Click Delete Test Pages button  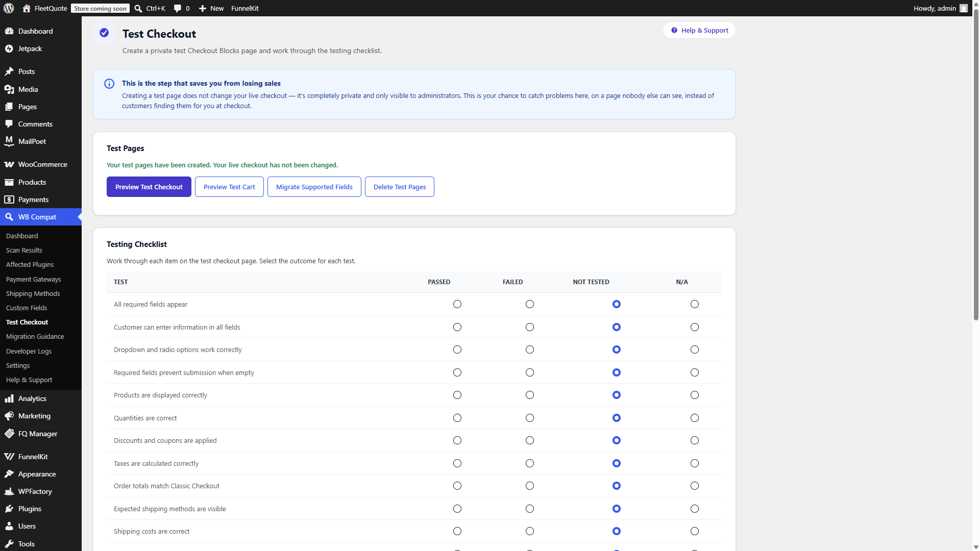(x=400, y=187)
